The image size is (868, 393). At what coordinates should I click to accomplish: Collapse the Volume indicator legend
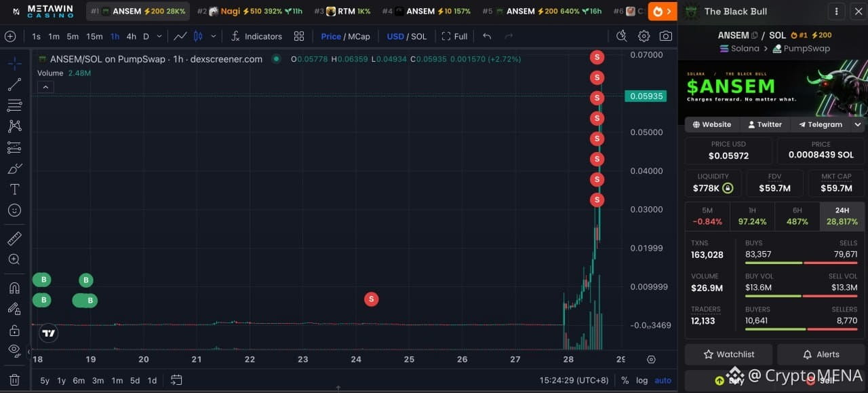click(x=45, y=87)
